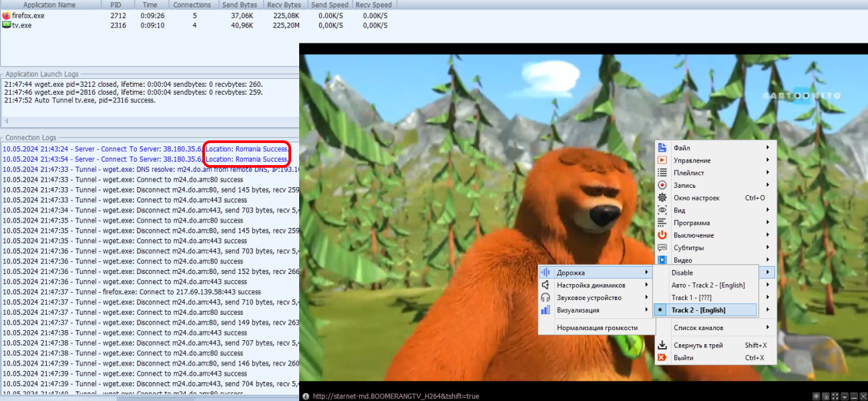Viewport: 868px width, 401px height.
Task: Click compact mode icon in player bottom bar
Action: click(827, 396)
